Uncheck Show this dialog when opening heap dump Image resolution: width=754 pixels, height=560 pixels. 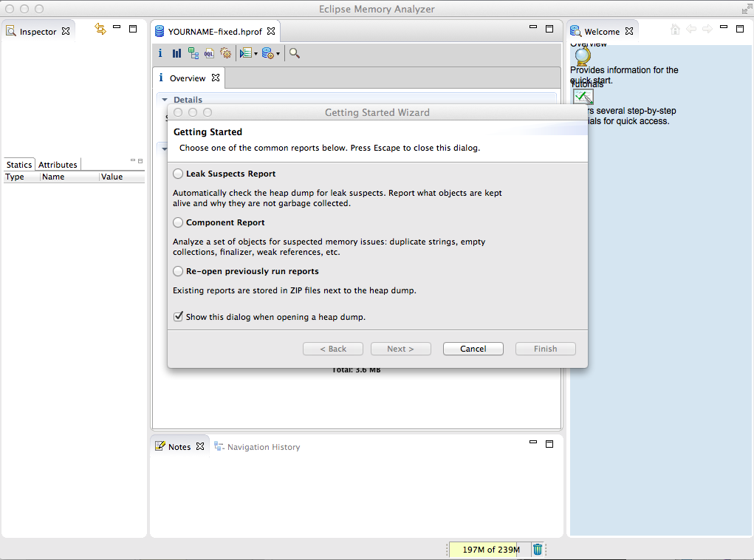(x=178, y=316)
